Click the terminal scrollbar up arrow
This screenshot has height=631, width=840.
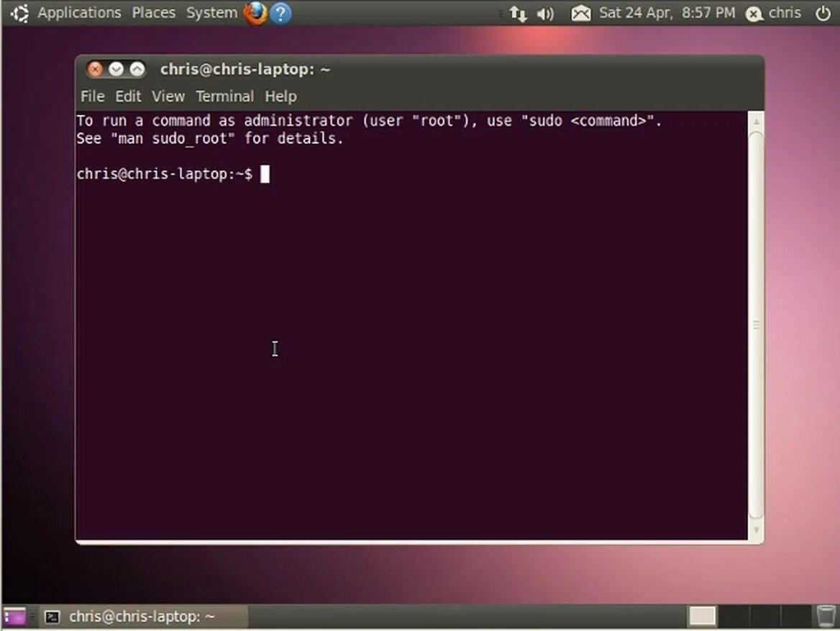(x=756, y=121)
